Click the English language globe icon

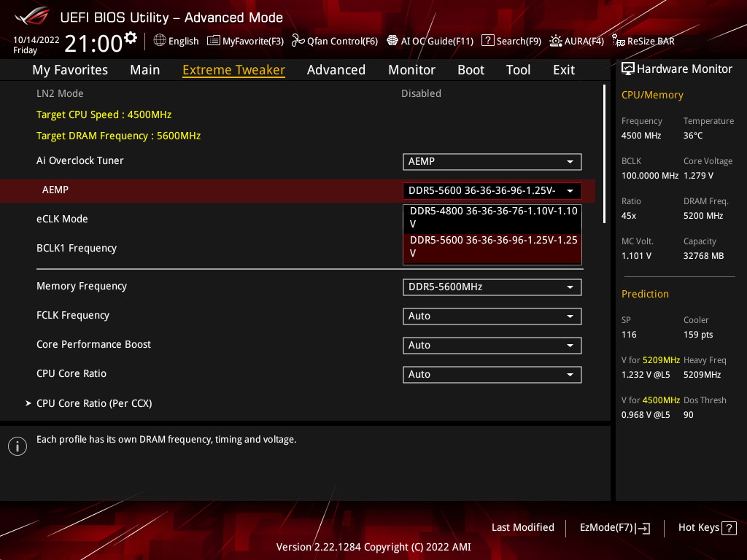[x=160, y=40]
